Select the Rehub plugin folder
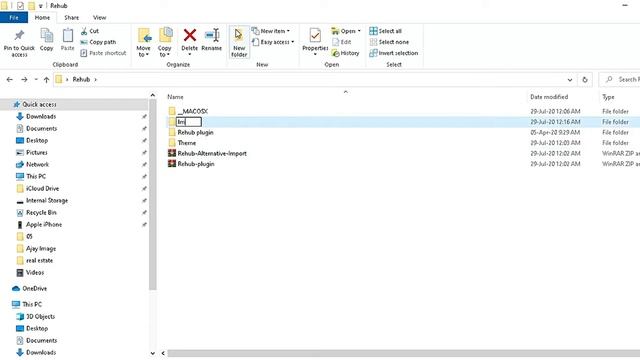Image resolution: width=640 pixels, height=360 pixels. pos(195,132)
